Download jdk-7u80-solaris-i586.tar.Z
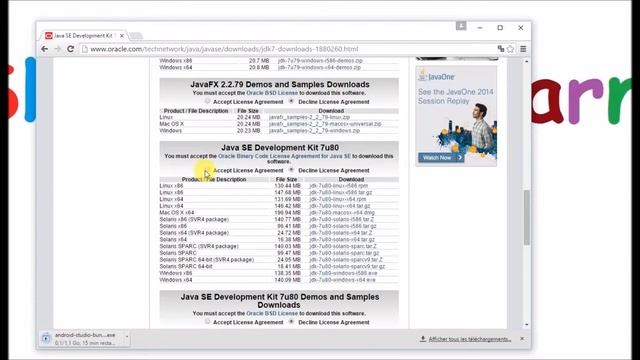640x360 pixels. [341, 219]
